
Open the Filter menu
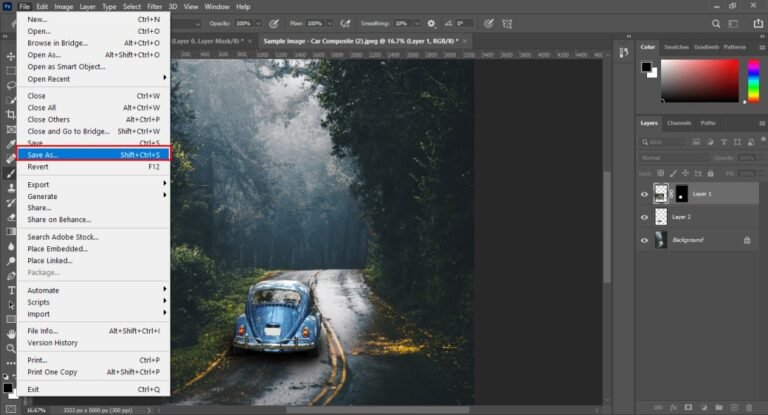[154, 7]
